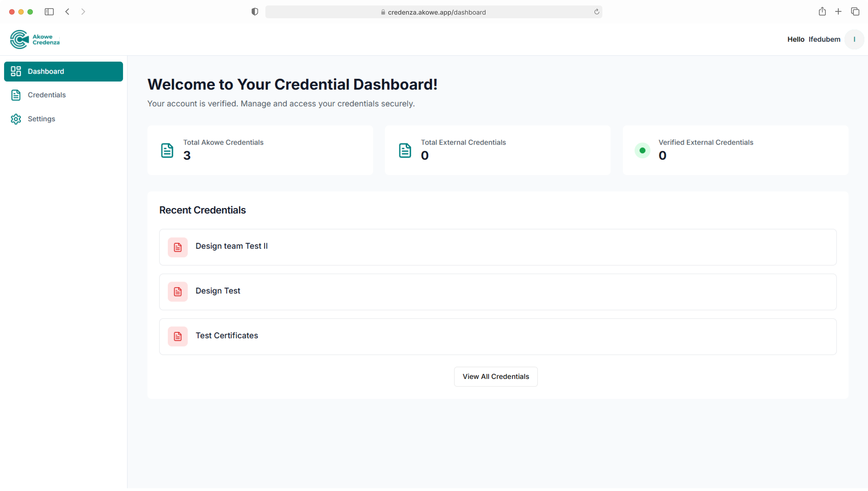
Task: Click the Dashboard grid icon in sidebar
Action: click(16, 71)
